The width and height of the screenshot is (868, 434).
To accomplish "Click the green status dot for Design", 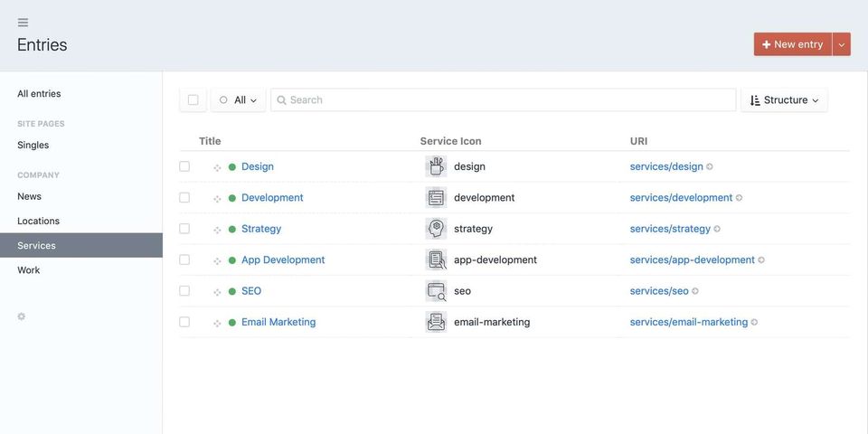I will click(x=232, y=166).
